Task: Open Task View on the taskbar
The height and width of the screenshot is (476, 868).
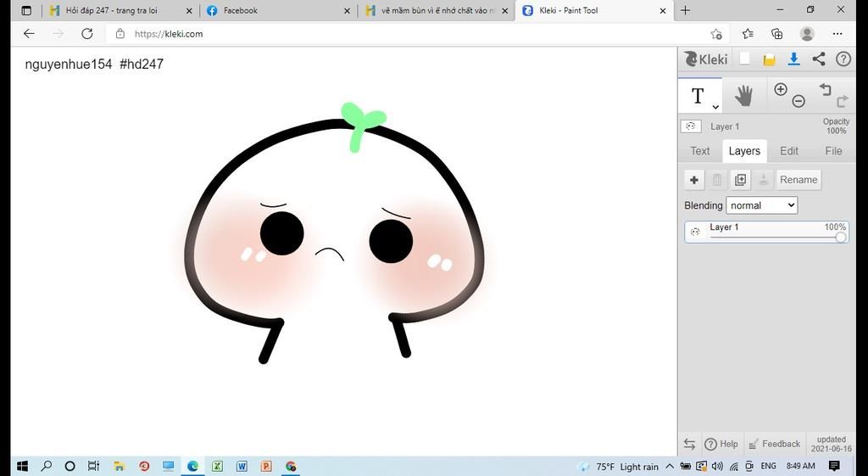Action: 94,466
